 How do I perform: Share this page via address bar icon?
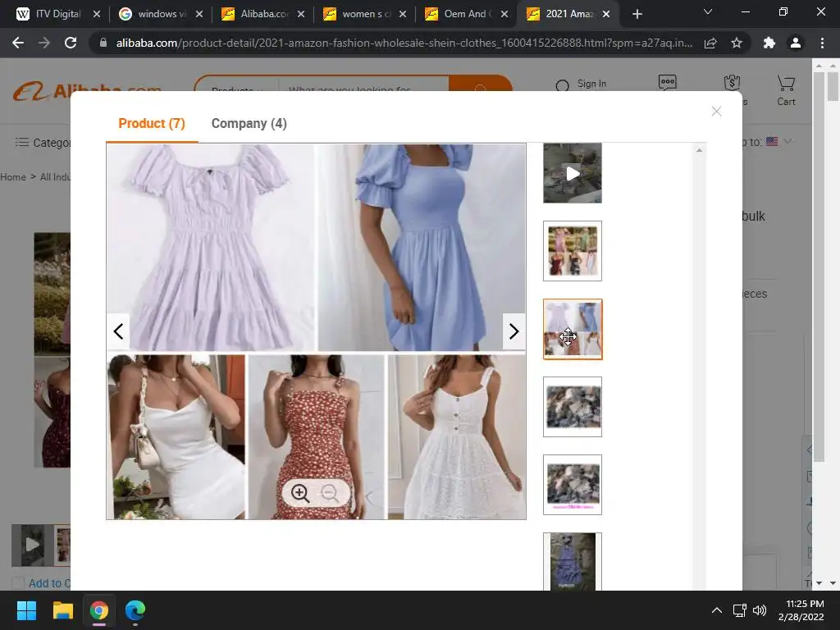(x=710, y=43)
